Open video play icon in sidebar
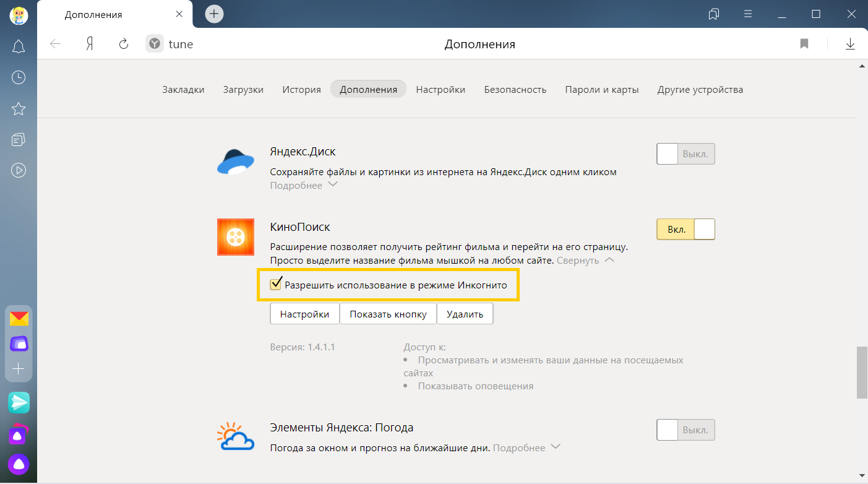868x484 pixels. 19,170
